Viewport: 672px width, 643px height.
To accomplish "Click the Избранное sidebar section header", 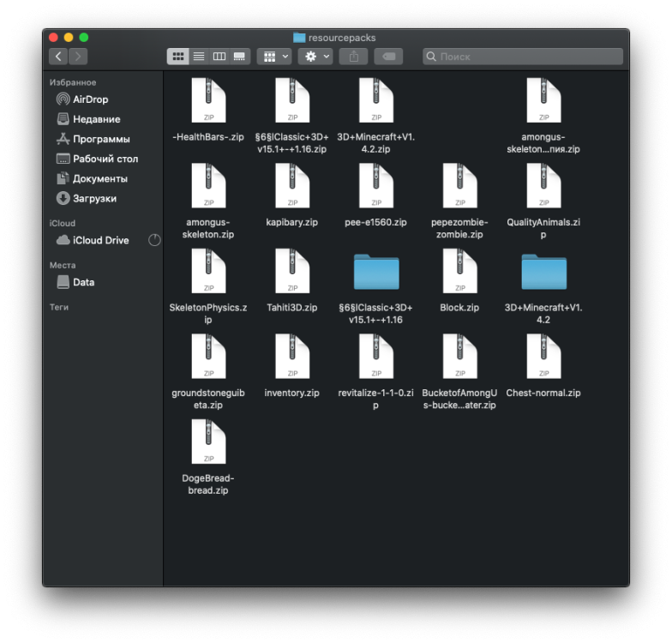I will tap(73, 82).
